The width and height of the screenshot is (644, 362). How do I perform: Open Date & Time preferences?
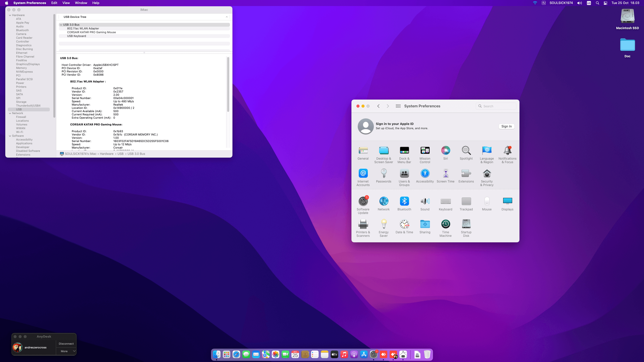click(404, 227)
